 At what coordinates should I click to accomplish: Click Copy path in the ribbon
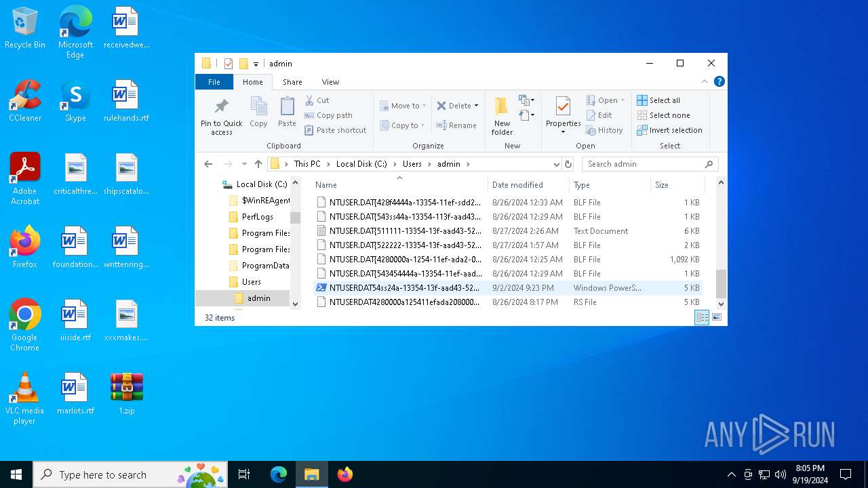coord(328,115)
